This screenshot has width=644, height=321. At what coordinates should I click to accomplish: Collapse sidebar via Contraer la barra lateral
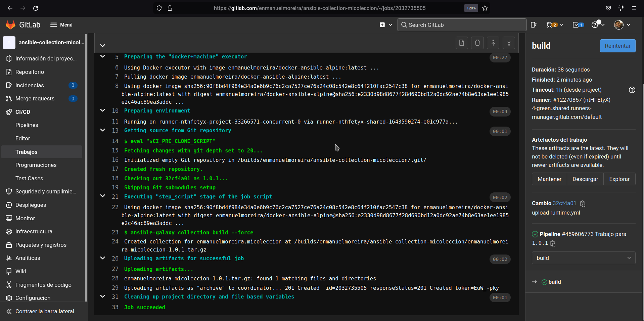coord(44,311)
